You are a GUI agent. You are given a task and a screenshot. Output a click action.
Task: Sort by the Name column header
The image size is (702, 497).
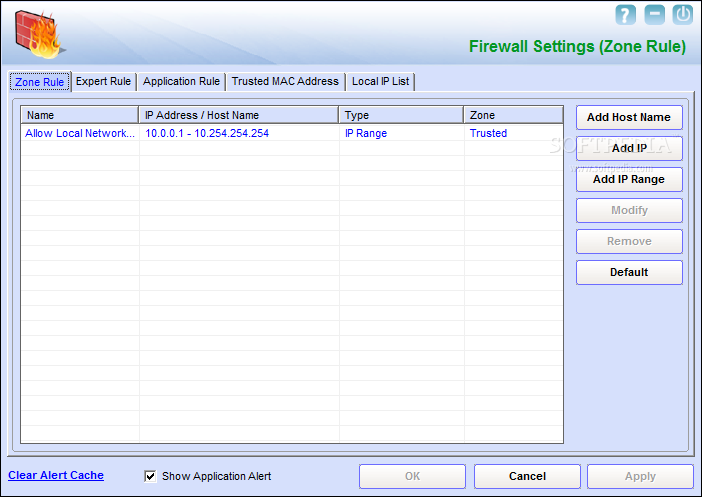(x=80, y=115)
